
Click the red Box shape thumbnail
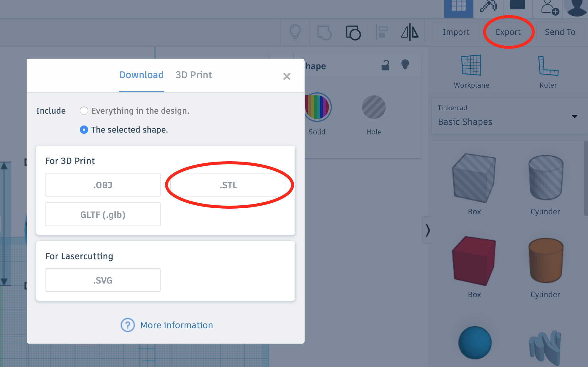[474, 261]
